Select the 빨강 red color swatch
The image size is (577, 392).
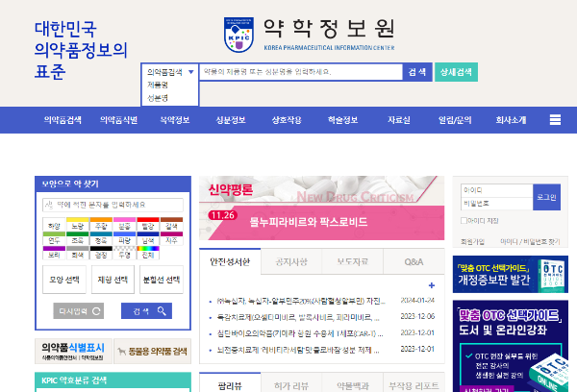pyautogui.click(x=148, y=224)
